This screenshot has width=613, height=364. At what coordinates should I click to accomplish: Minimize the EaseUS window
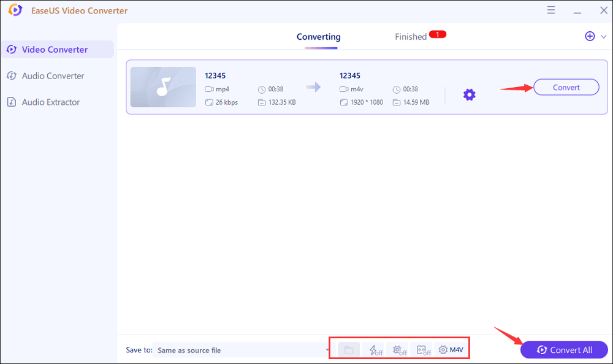point(577,13)
